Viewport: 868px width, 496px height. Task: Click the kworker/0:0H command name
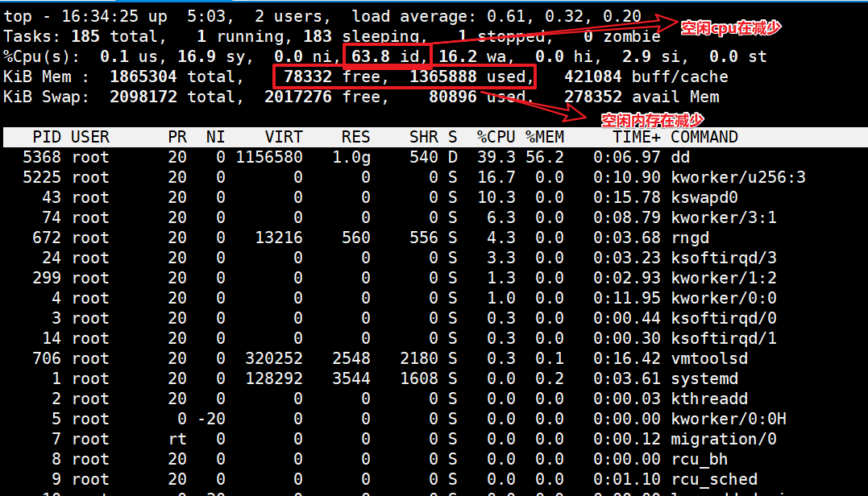(x=729, y=420)
